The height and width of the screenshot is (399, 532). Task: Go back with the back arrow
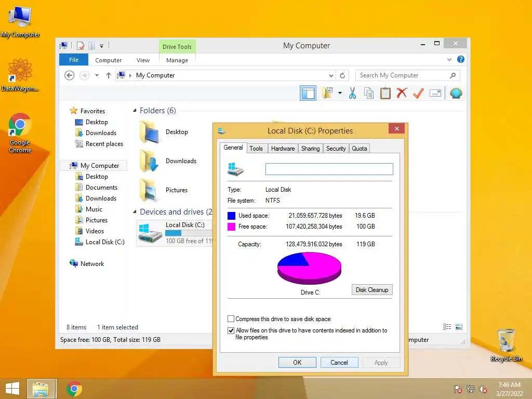[x=69, y=75]
